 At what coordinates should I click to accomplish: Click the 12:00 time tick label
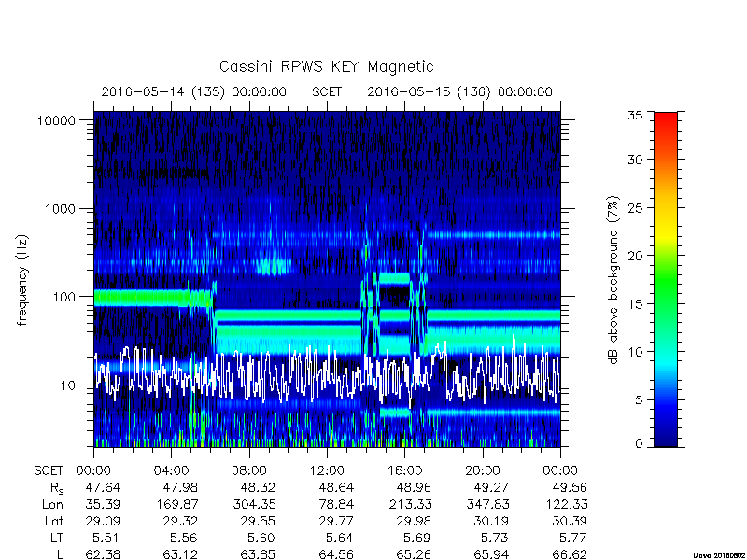(x=327, y=471)
